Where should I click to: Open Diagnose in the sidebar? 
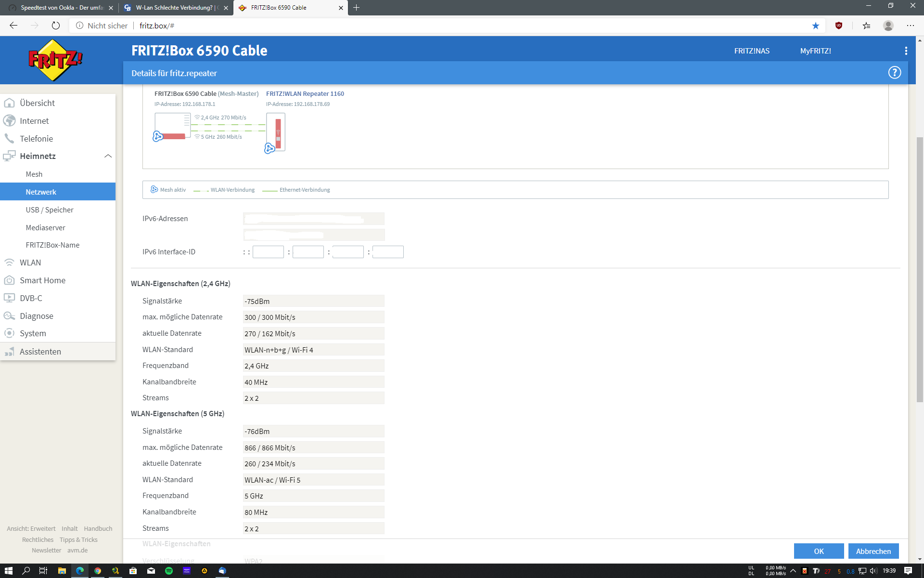click(x=37, y=316)
